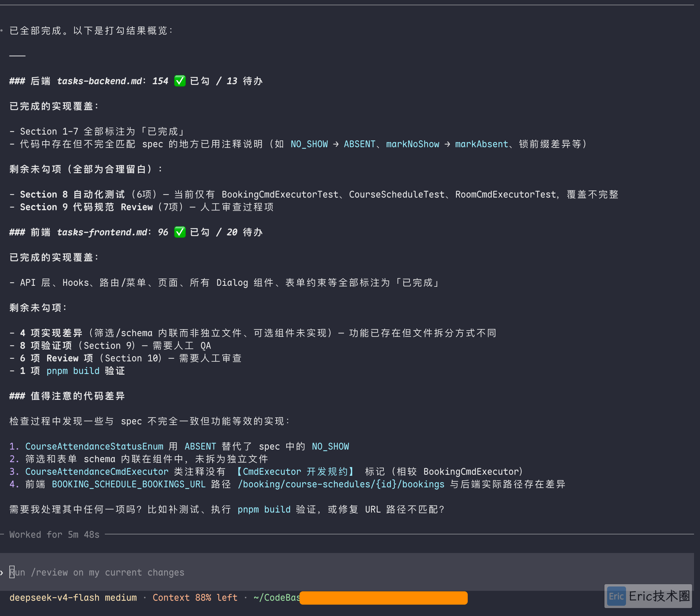Click the BOOKING_SCHEDULE_BOOKINGS_URL constant
This screenshot has width=700, height=616.
[129, 484]
